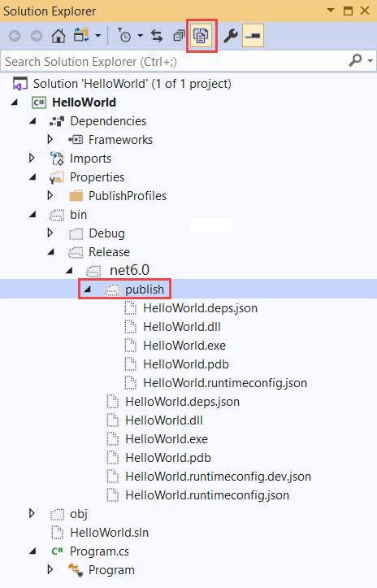Select HelloWorld.runtimeconfig.json directly under net6.0
Viewport: 377px width, 588px height.
(x=207, y=495)
